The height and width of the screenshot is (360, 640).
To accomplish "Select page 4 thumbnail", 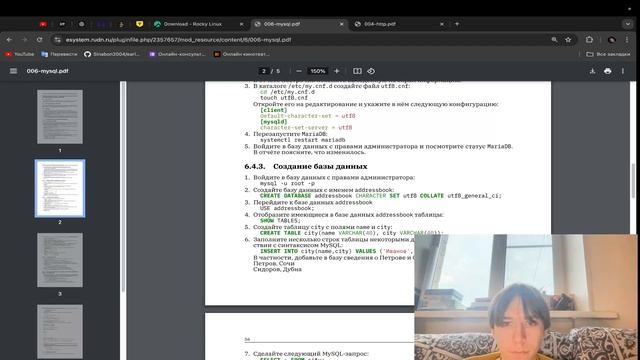I will pos(60,331).
